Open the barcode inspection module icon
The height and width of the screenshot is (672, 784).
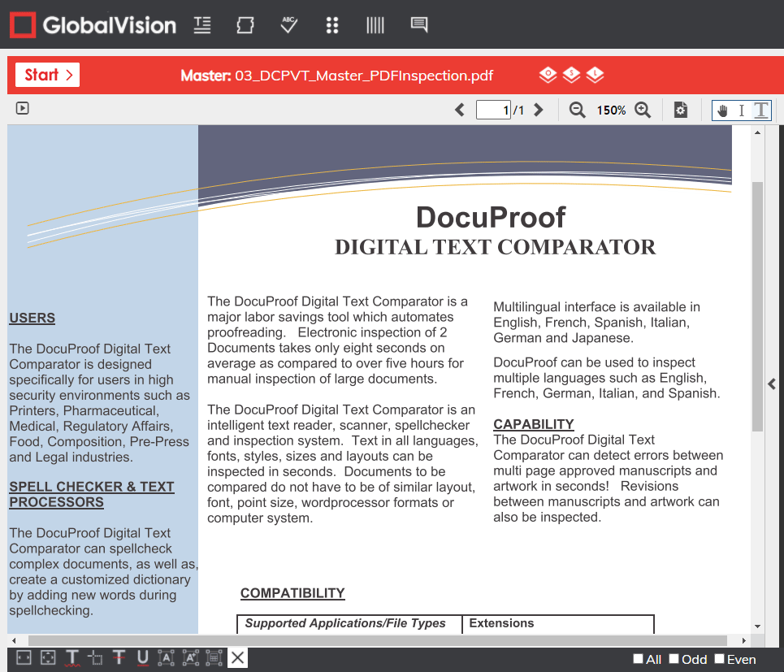pyautogui.click(x=375, y=25)
